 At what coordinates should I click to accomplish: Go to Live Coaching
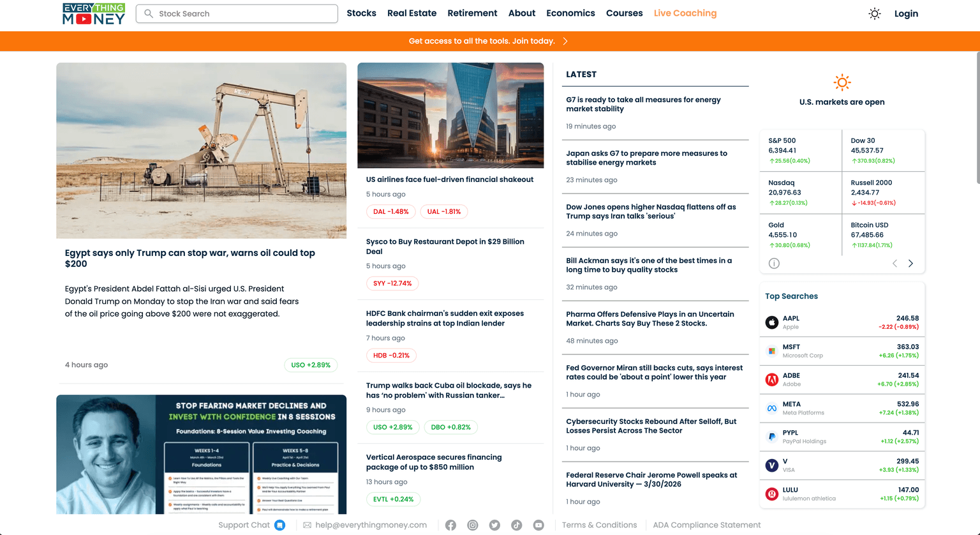coord(685,13)
